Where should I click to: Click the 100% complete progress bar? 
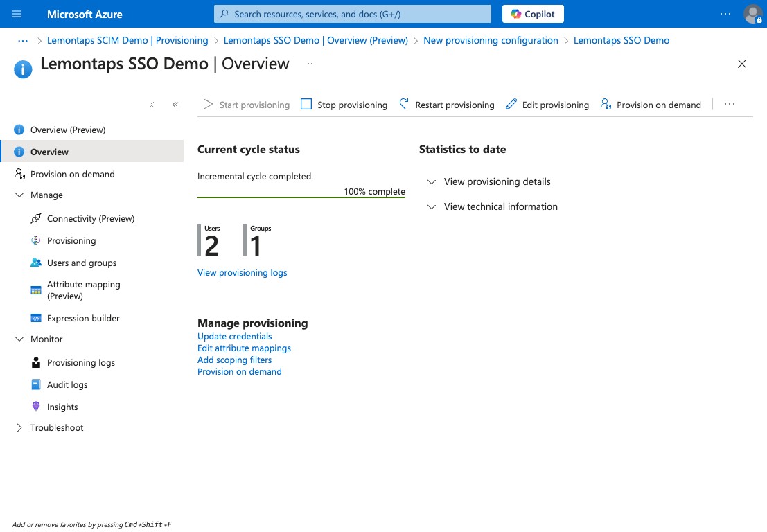(x=301, y=197)
